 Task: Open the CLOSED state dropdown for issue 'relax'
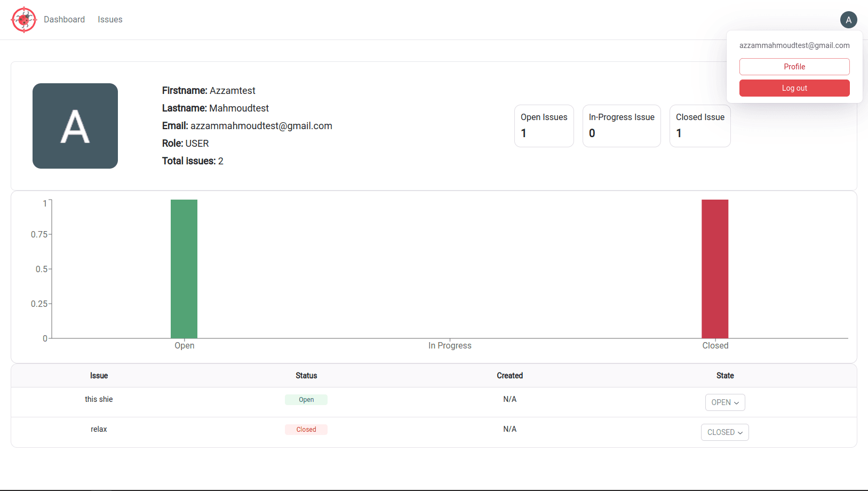(724, 432)
